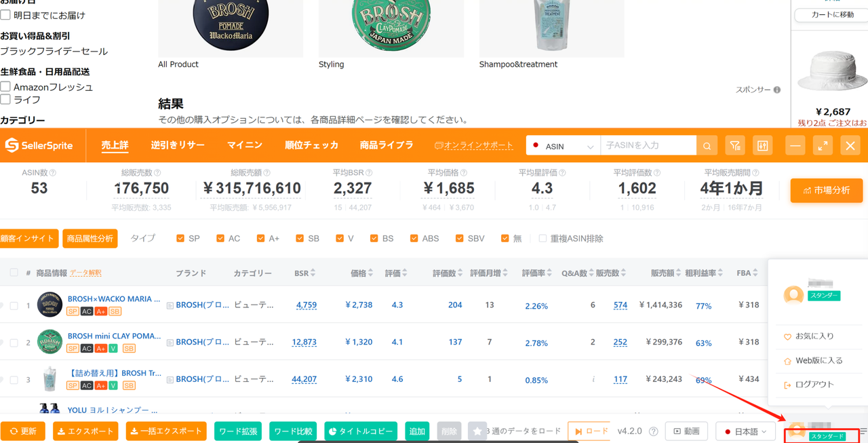The width and height of the screenshot is (868, 443).
Task: Click the star favorite icon in bottom bar
Action: tap(477, 431)
